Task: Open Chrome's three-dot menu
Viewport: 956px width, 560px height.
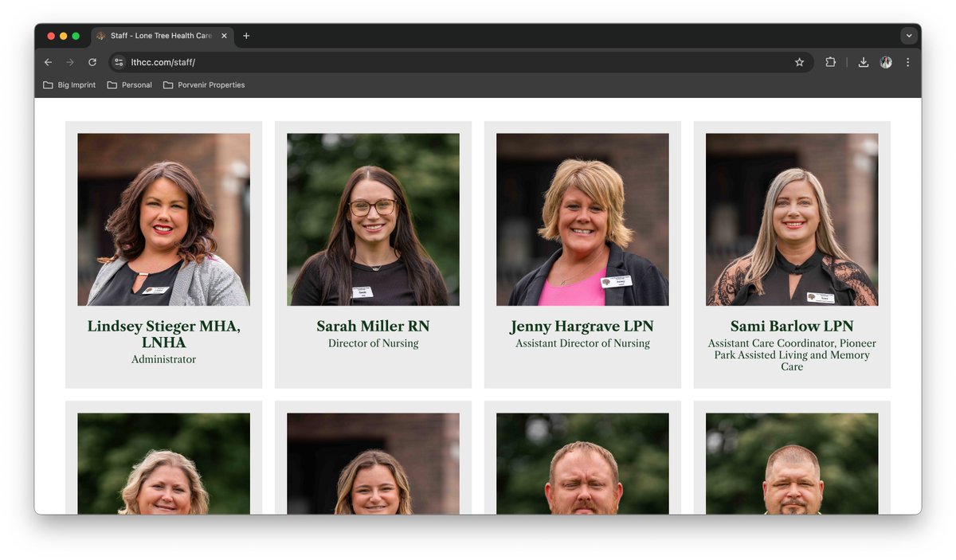Action: [x=907, y=62]
